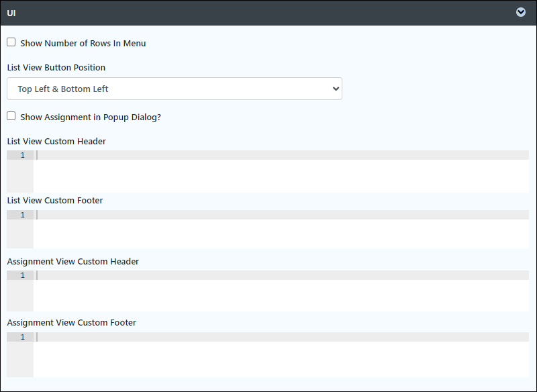537x392 pixels.
Task: Focus the Assignment View Custom Footer code editor
Action: pos(281,354)
